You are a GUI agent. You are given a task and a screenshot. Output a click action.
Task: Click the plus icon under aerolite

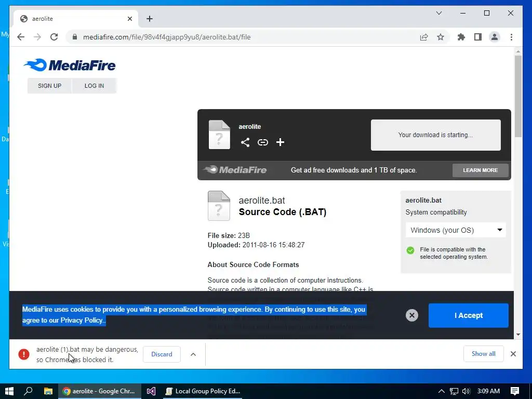click(280, 142)
